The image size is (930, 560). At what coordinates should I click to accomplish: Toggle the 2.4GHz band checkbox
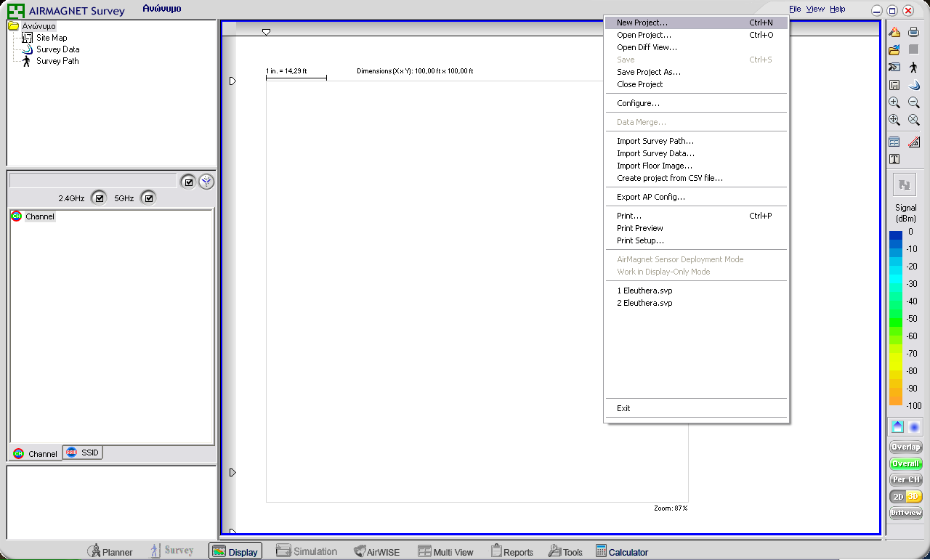pyautogui.click(x=100, y=198)
